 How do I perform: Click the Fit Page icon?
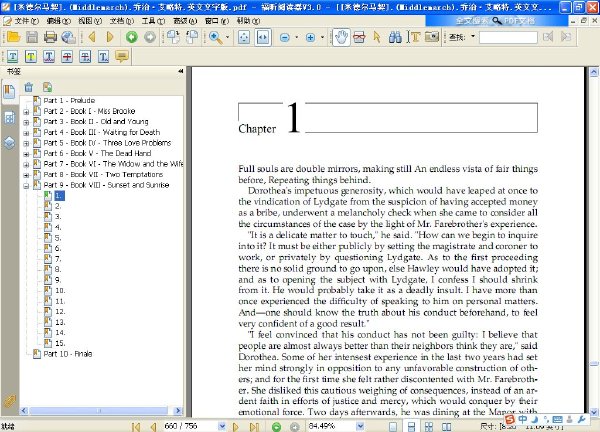(x=244, y=37)
